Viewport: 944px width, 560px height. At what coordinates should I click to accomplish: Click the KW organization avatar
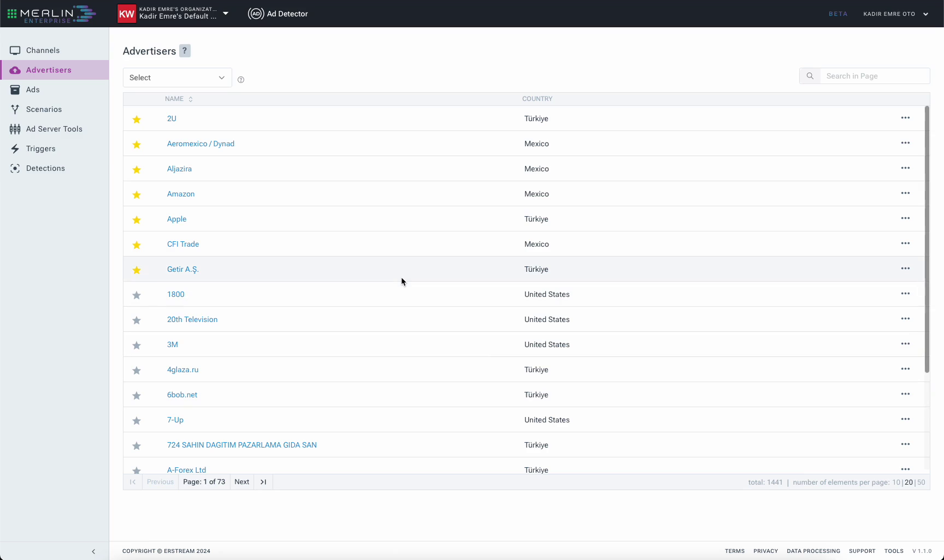(127, 14)
